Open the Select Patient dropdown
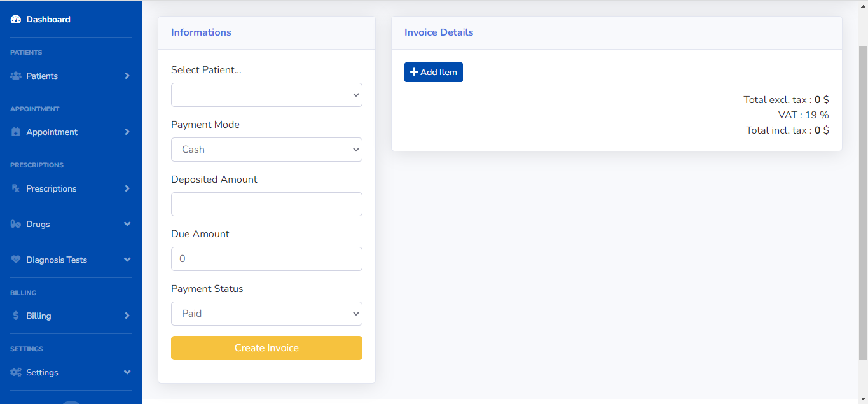The width and height of the screenshot is (868, 404). [266, 94]
